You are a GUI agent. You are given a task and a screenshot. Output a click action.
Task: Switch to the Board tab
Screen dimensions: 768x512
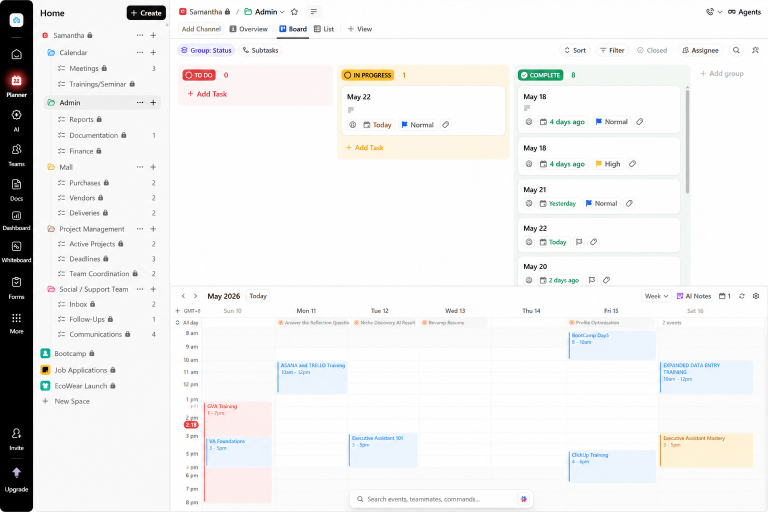point(293,29)
